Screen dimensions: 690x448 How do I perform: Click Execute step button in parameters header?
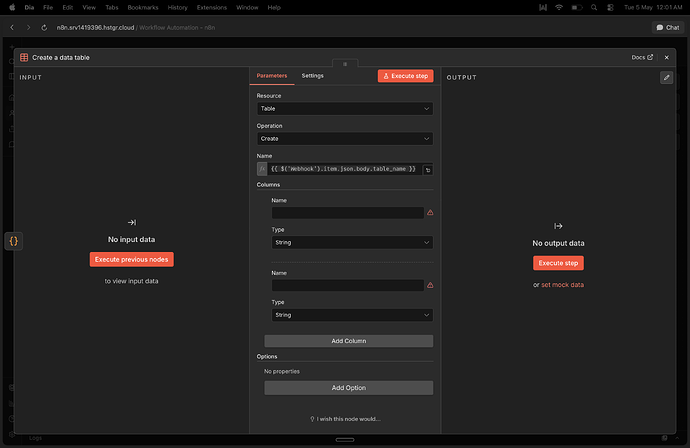[405, 76]
